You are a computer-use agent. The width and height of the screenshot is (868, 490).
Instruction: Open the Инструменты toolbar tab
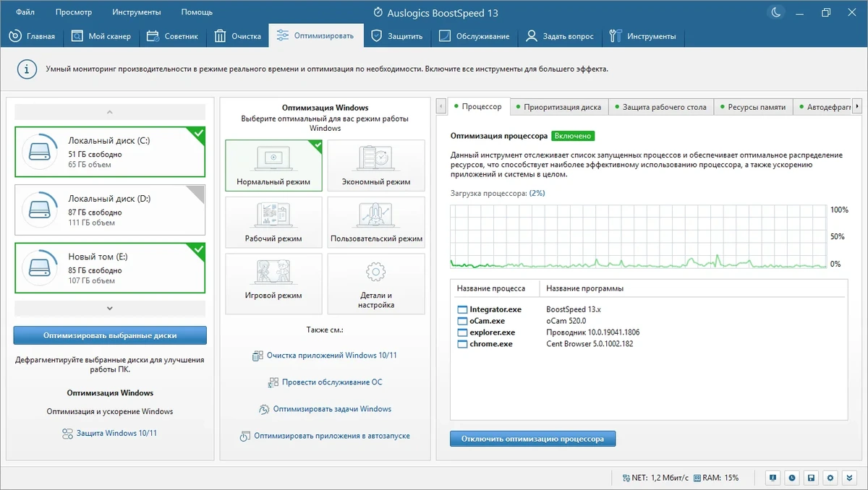[x=643, y=36]
